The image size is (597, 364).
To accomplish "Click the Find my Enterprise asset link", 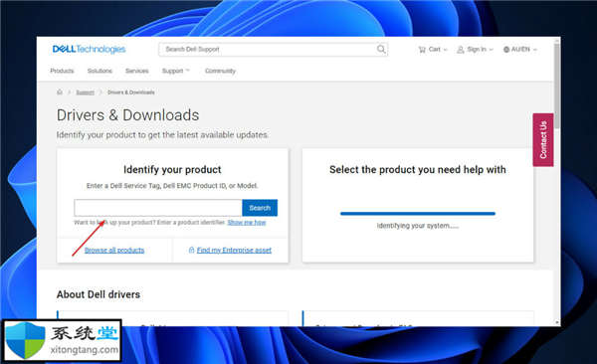I will pyautogui.click(x=234, y=251).
